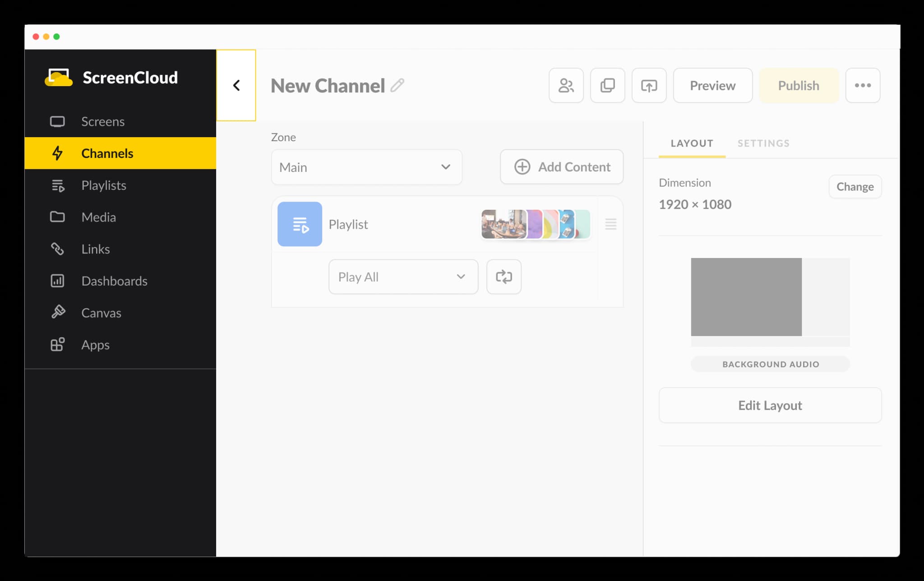The height and width of the screenshot is (581, 924).
Task: Switch to the Settings tab
Action: click(763, 143)
